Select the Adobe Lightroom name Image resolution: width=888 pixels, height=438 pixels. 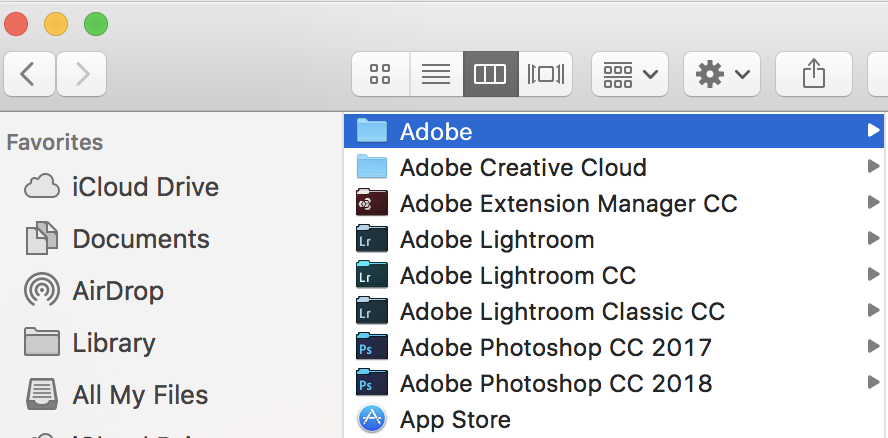(x=497, y=240)
